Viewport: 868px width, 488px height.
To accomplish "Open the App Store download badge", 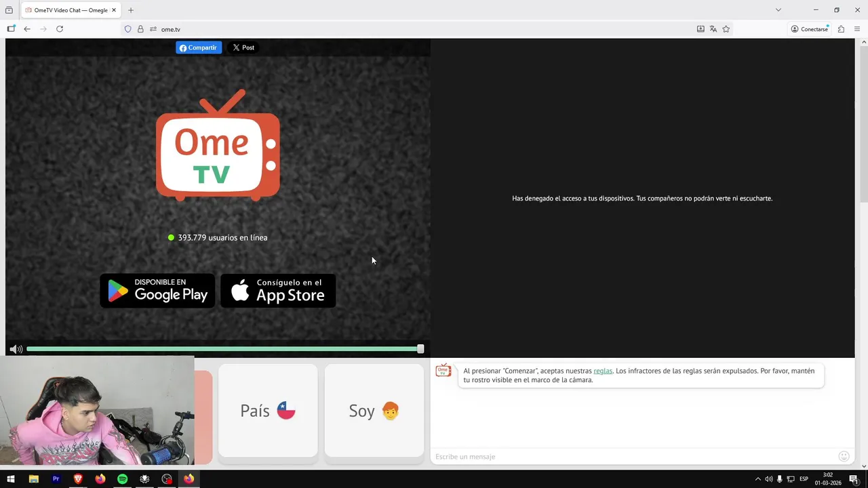I will 278,291.
